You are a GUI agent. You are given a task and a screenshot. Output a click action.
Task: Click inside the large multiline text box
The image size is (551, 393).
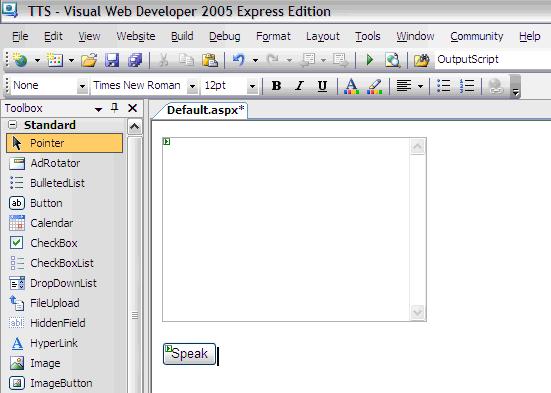click(286, 230)
